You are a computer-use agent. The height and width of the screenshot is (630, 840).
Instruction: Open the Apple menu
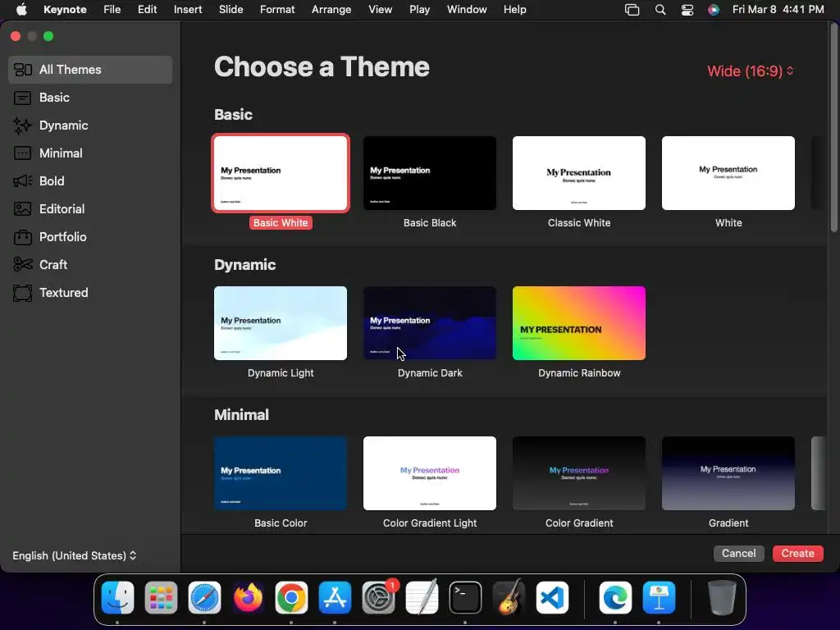coord(21,10)
